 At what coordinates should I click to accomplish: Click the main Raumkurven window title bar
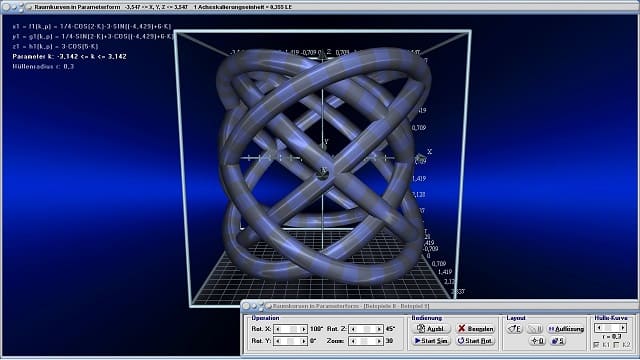(320, 7)
